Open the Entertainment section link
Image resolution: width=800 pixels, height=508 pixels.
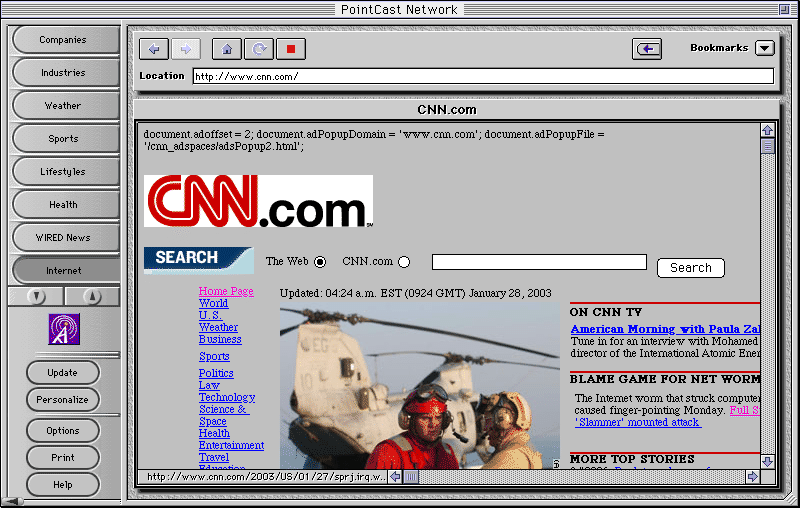click(232, 446)
